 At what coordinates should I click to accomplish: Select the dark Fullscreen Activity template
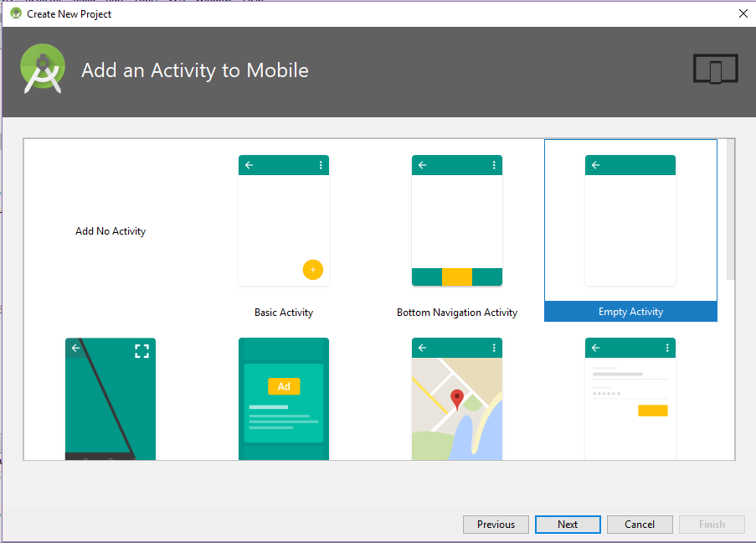tap(110, 399)
